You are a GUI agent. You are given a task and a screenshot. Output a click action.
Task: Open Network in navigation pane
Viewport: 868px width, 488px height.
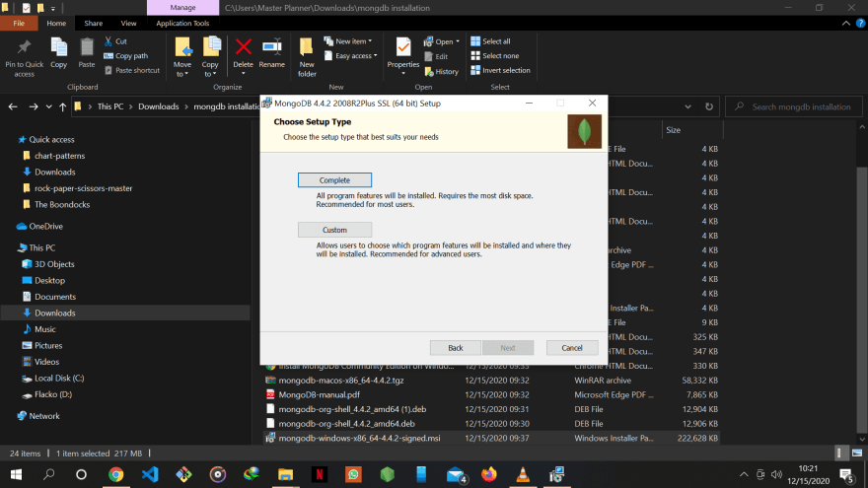(x=43, y=416)
